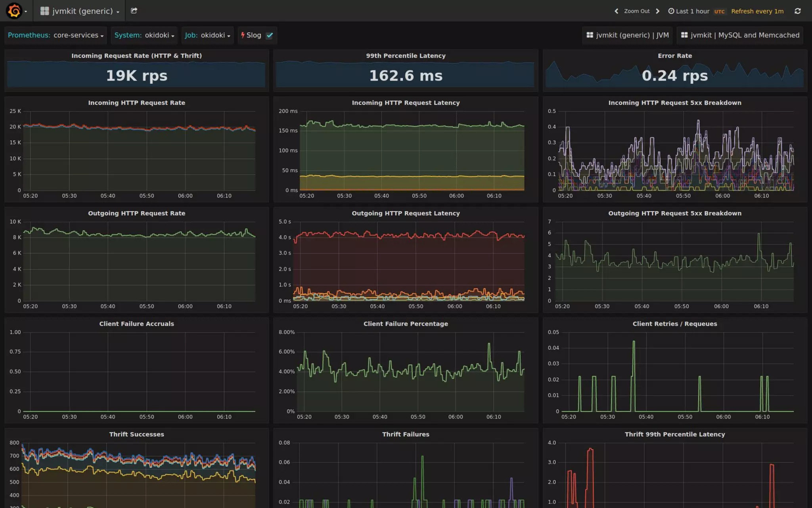Click the clock icon in time picker

[x=671, y=11]
